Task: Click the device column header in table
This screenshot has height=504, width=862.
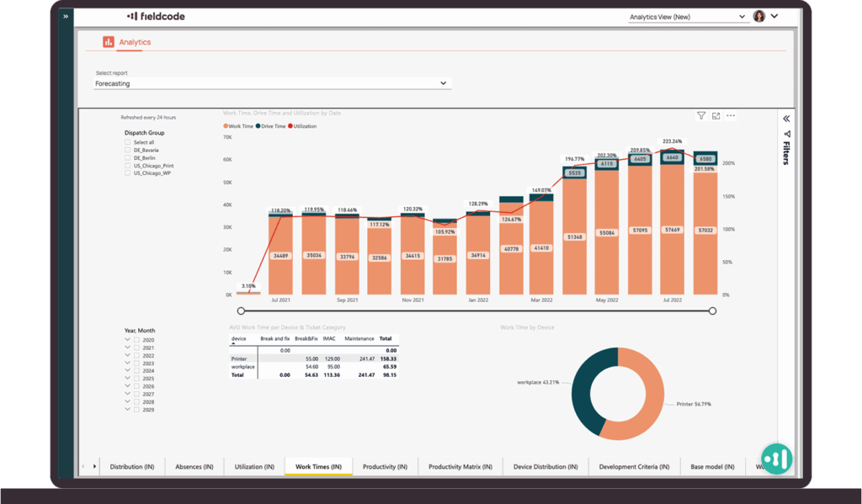Action: pos(239,339)
